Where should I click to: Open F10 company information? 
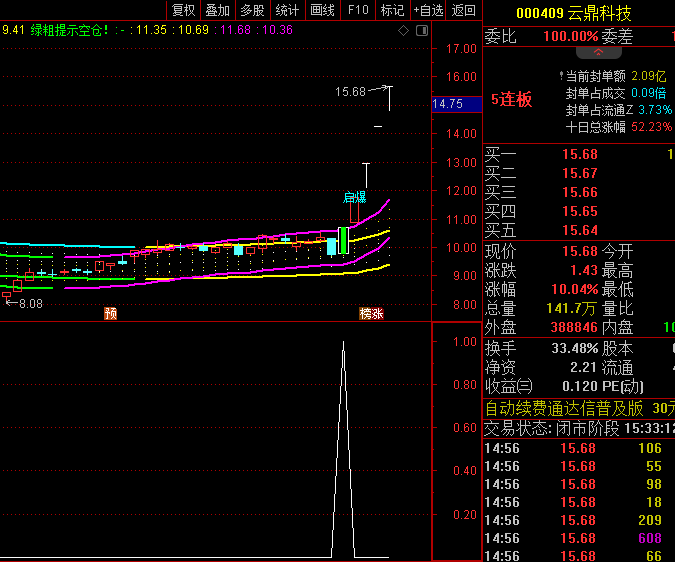point(357,10)
